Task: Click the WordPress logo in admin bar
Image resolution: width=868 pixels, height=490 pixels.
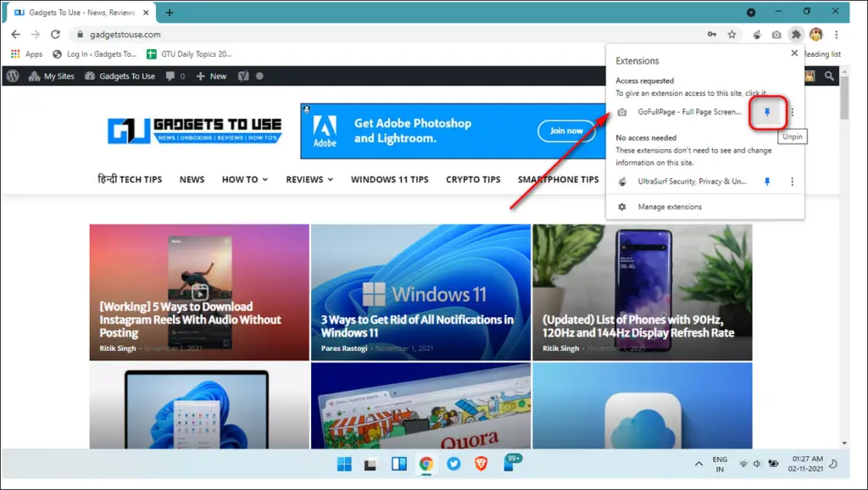Action: coord(13,75)
